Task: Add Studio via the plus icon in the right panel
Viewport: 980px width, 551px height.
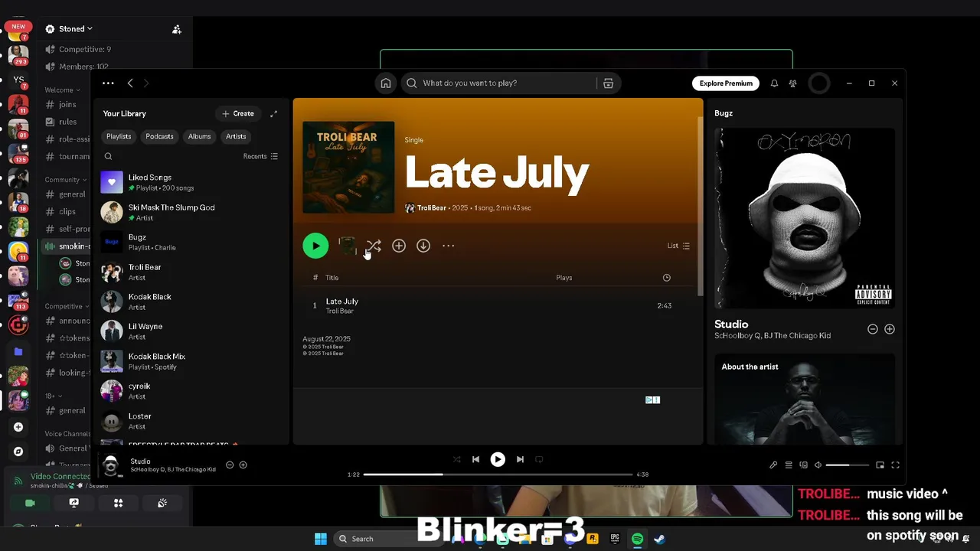Action: tap(890, 329)
